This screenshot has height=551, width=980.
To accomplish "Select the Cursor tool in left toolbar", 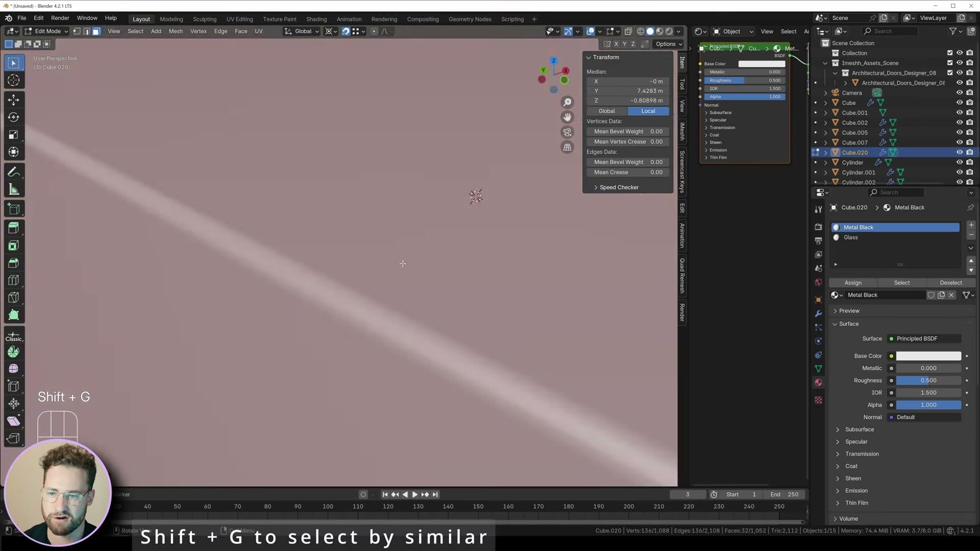I will (x=14, y=80).
